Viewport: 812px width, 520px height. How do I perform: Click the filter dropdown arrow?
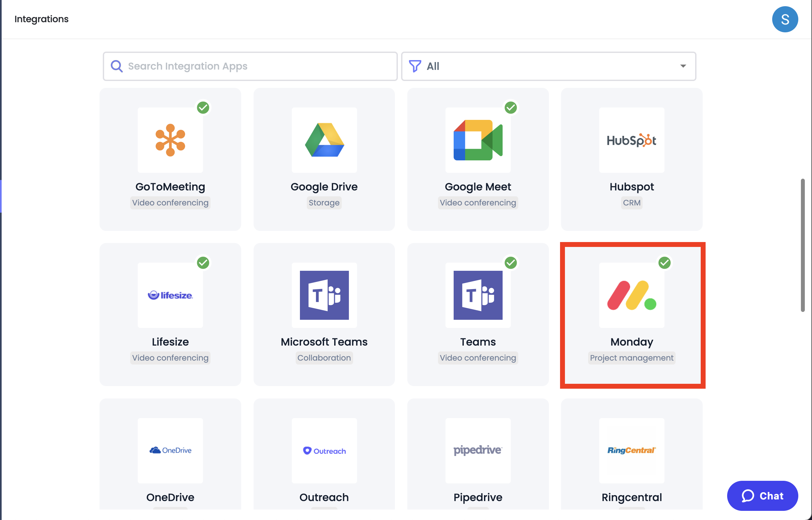point(683,66)
